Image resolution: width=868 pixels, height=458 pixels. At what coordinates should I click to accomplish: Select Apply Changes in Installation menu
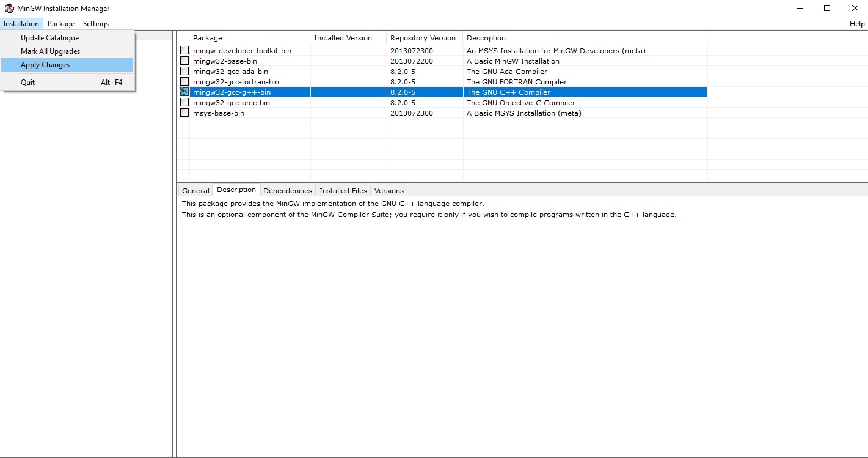[67, 65]
